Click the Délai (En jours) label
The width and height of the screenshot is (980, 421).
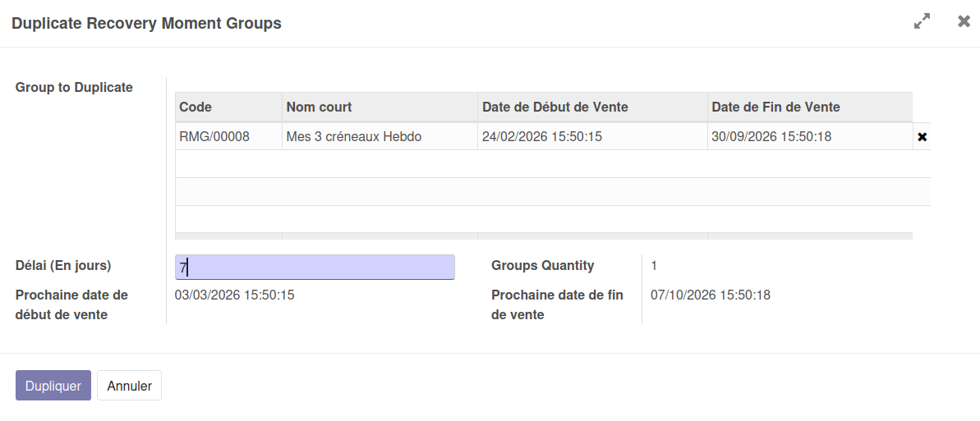[63, 266]
